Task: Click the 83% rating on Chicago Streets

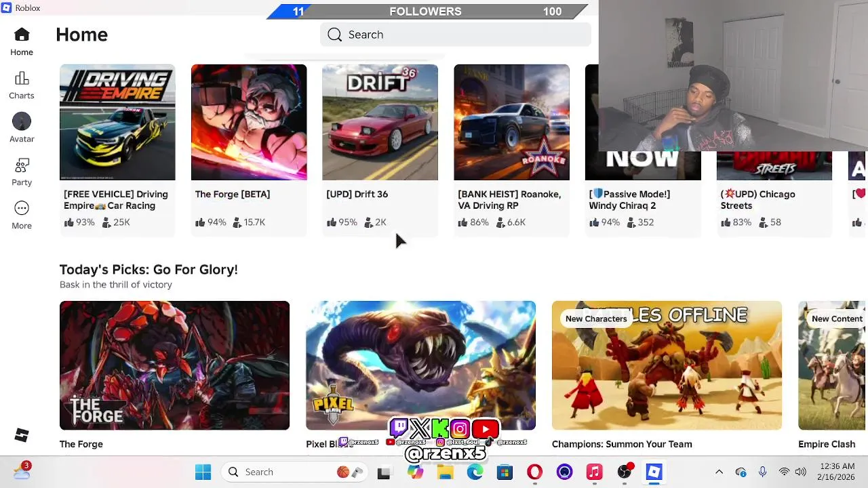Action: click(x=736, y=222)
